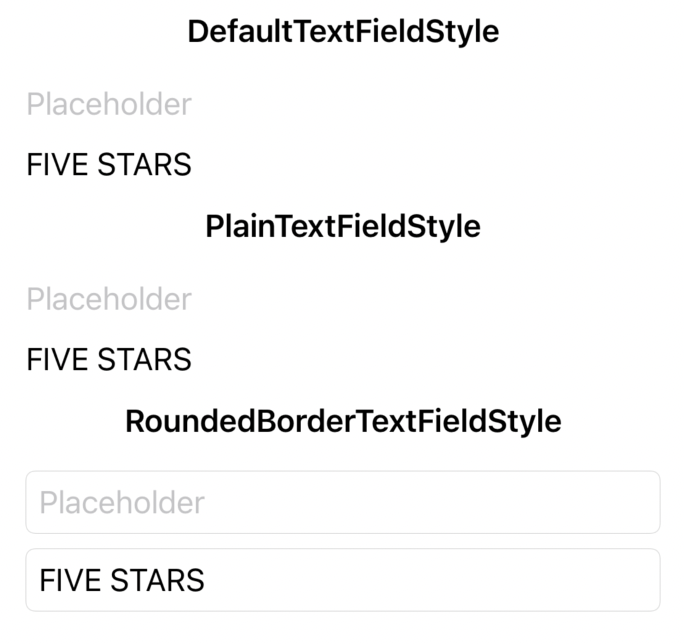This screenshot has width=684, height=644.
Task: Click the rounded border FIVE STARS field
Action: 343,580
